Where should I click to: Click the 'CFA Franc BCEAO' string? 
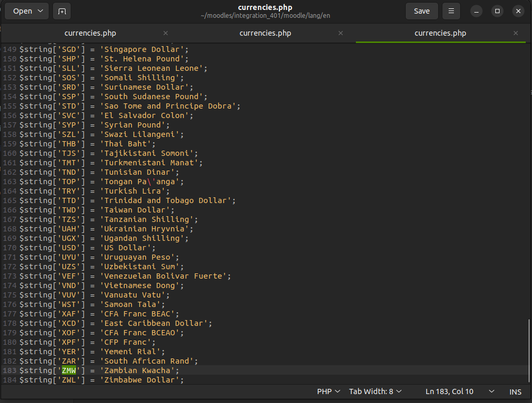tap(139, 333)
